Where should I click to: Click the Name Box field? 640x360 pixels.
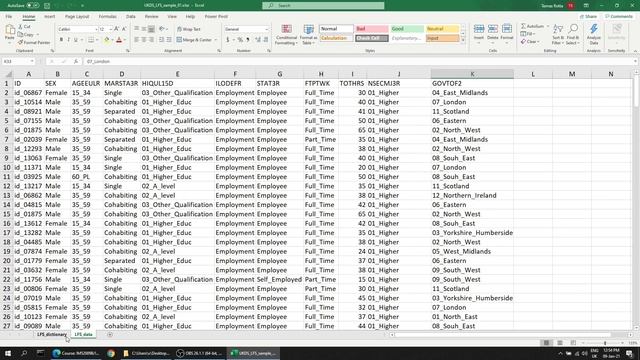point(18,61)
